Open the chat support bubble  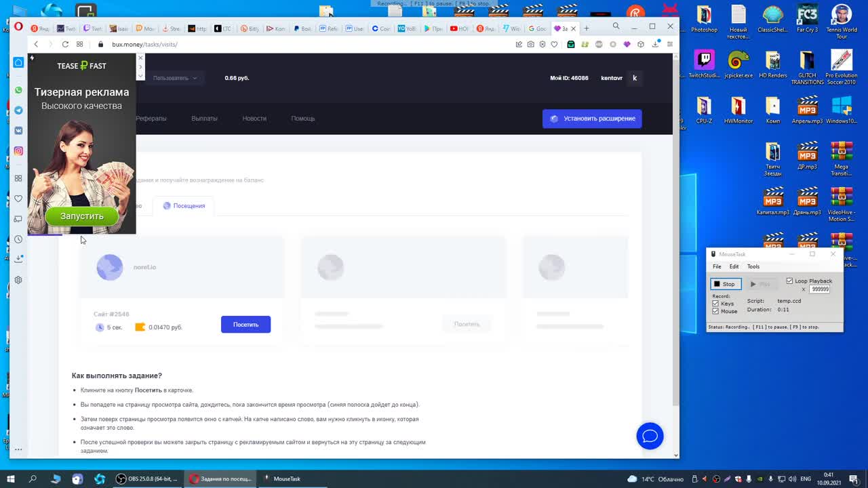[650, 436]
